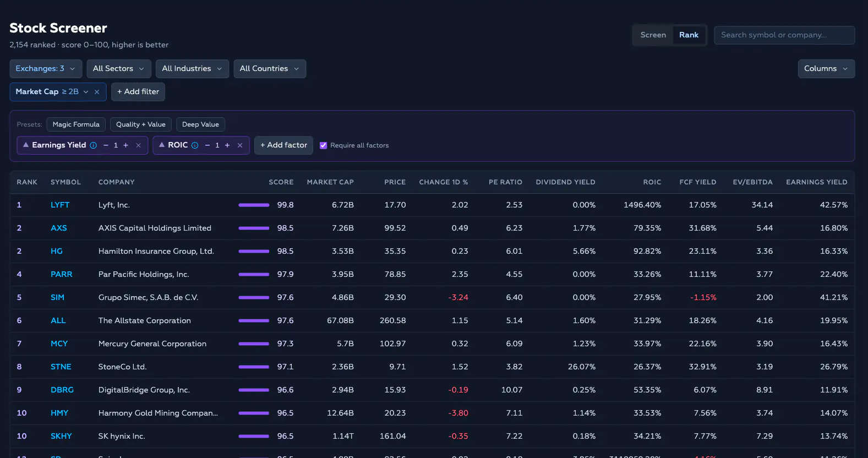Apply the Quality + Value preset
The width and height of the screenshot is (868, 458).
141,124
